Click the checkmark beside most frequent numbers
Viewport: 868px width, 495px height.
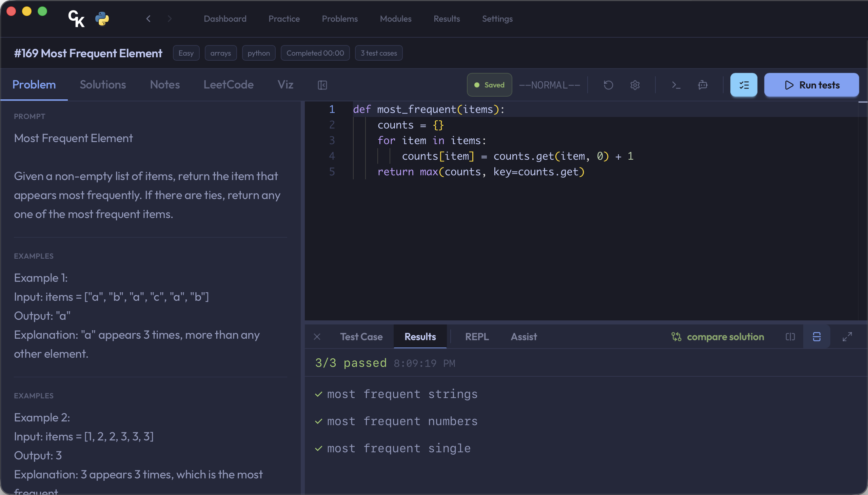319,421
